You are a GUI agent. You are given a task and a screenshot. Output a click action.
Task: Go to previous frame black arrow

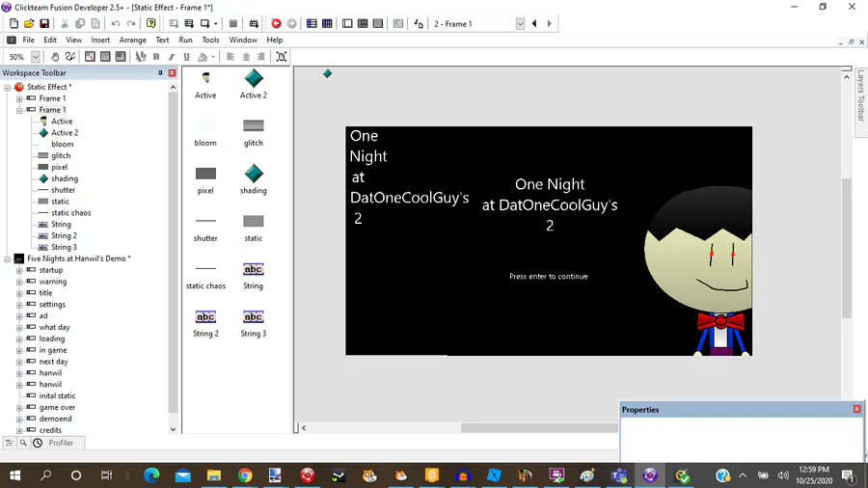[x=534, y=24]
